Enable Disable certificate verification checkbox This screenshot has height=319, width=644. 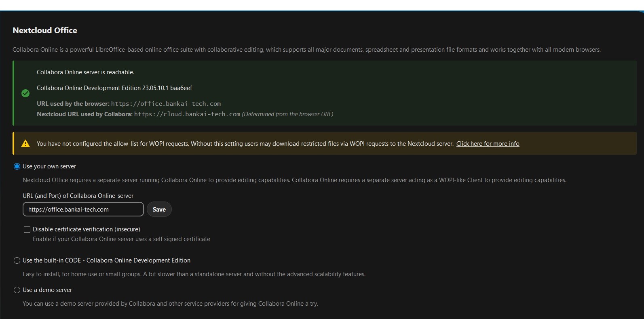27,229
